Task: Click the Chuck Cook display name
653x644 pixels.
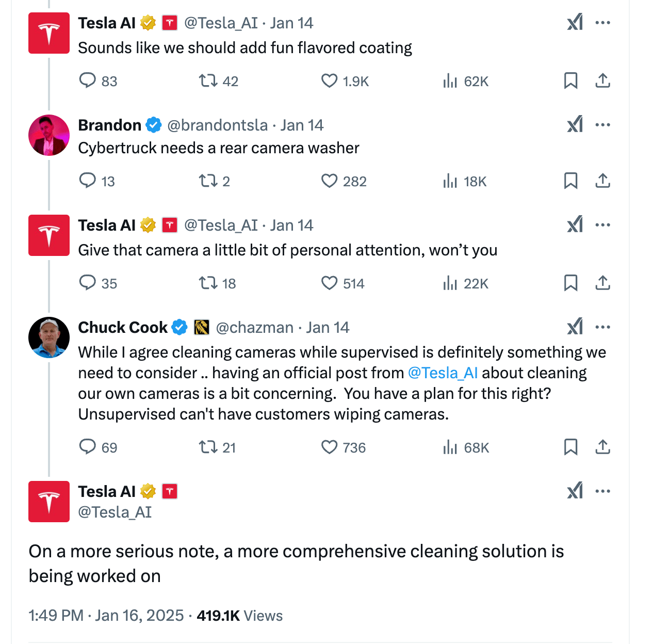Action: pos(123,328)
